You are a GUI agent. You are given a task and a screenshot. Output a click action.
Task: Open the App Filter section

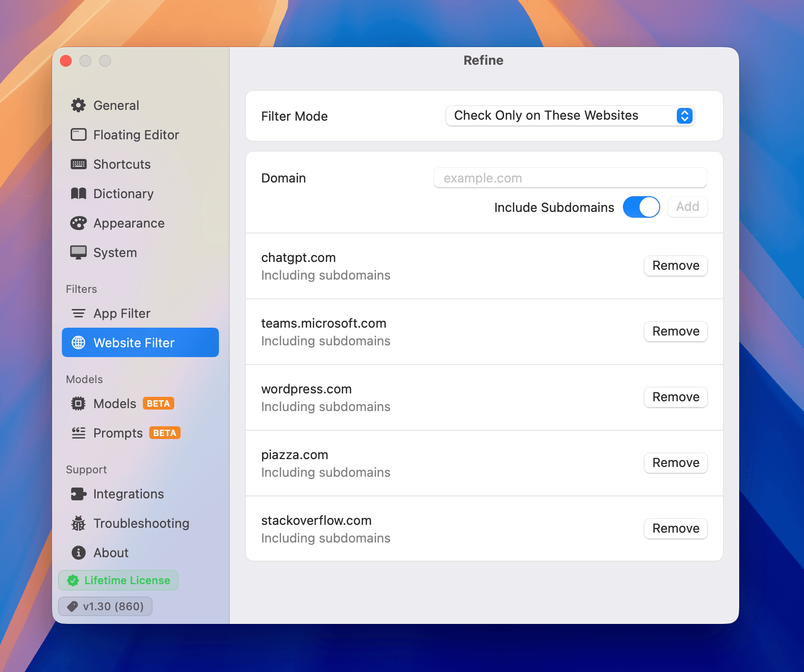[x=140, y=313]
